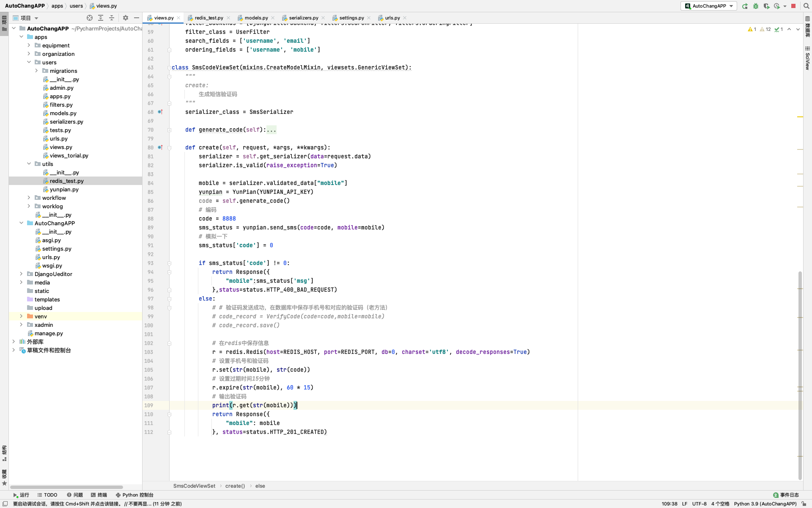Switch to the models.py tab
The image size is (812, 508).
pos(256,18)
